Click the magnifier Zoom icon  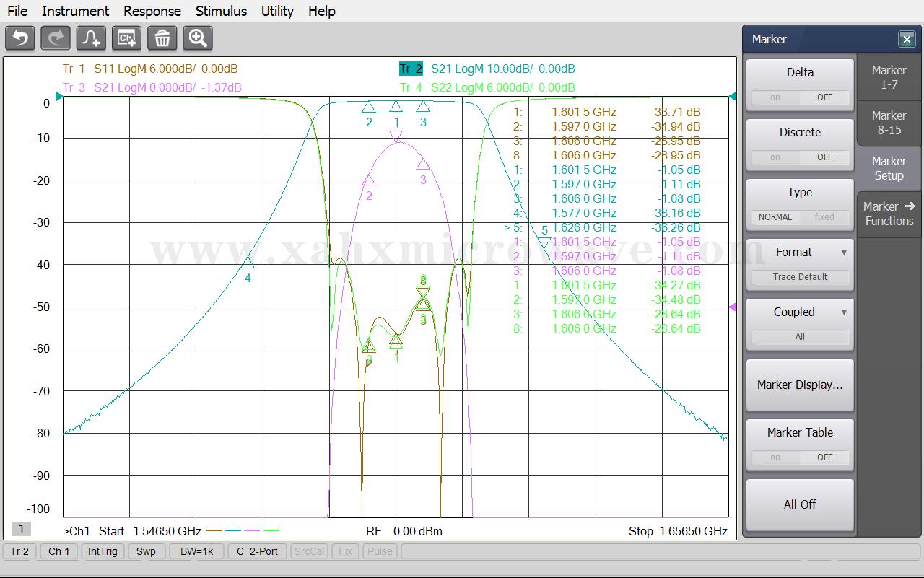(x=197, y=38)
